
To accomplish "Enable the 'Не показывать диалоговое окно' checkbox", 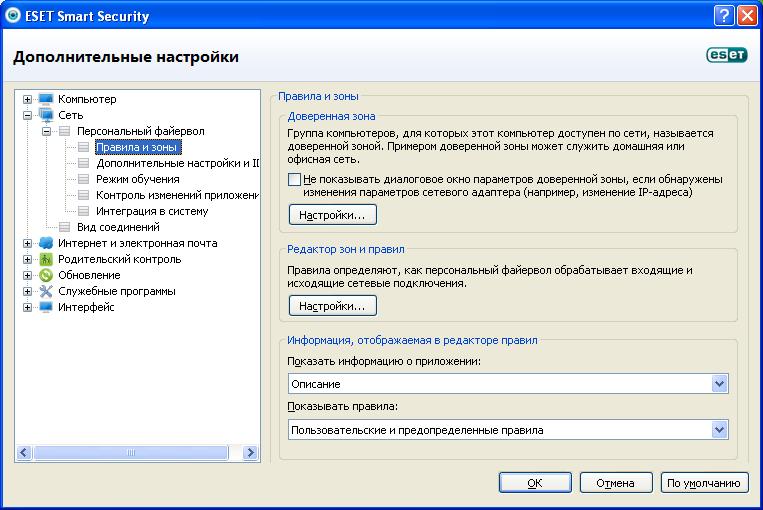I will click(x=294, y=180).
